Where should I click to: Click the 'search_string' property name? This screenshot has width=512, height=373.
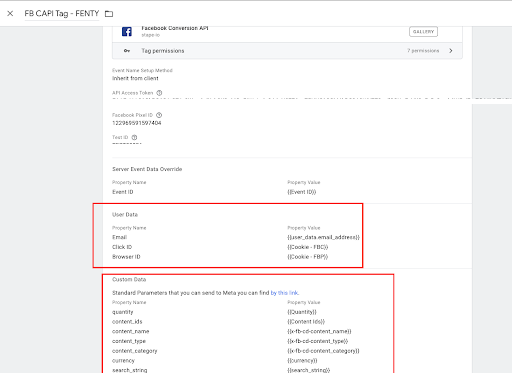[x=130, y=370]
